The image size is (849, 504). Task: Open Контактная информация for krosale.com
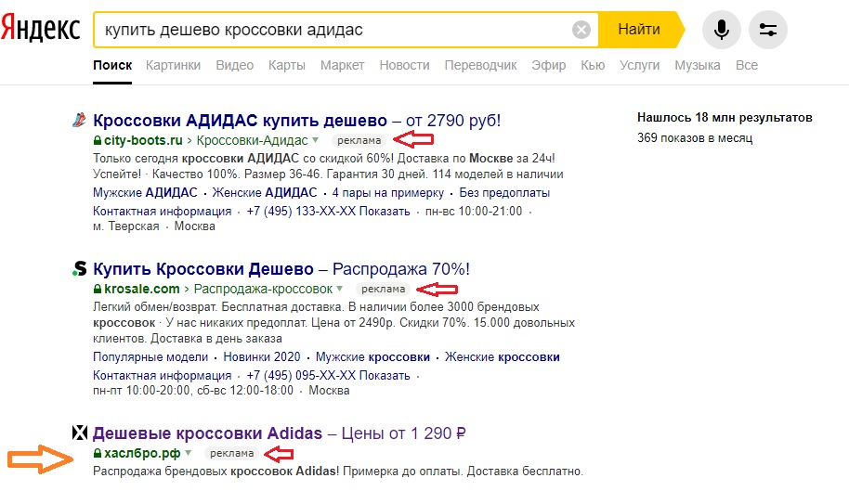tap(162, 375)
